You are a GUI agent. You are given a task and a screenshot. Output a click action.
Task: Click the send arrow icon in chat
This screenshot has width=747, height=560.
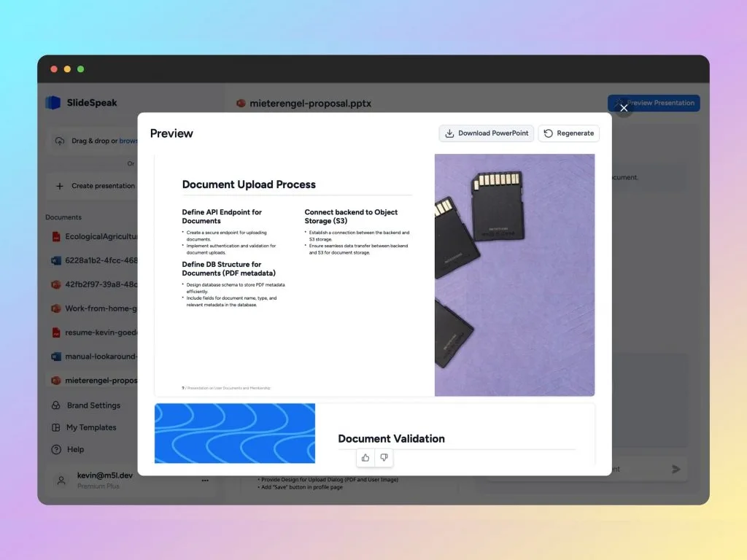(x=676, y=469)
